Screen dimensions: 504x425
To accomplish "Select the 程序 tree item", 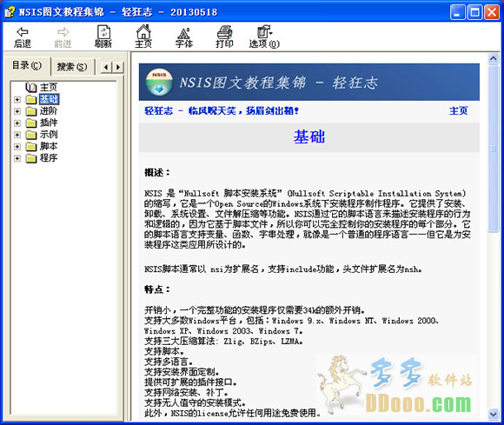I will click(49, 158).
